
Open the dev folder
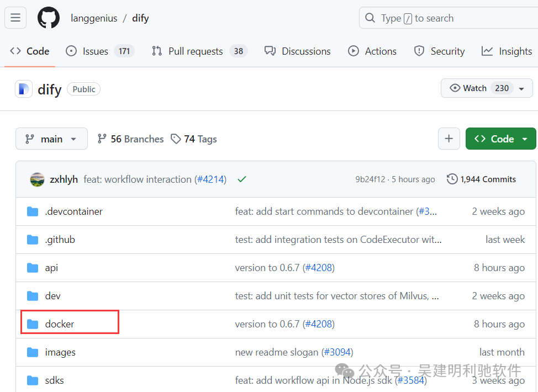(52, 295)
